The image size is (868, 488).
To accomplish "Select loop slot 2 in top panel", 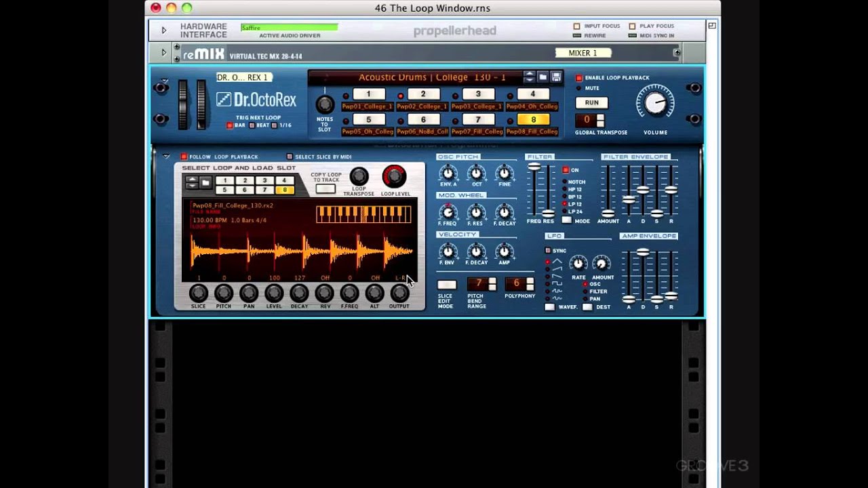I will [x=423, y=94].
